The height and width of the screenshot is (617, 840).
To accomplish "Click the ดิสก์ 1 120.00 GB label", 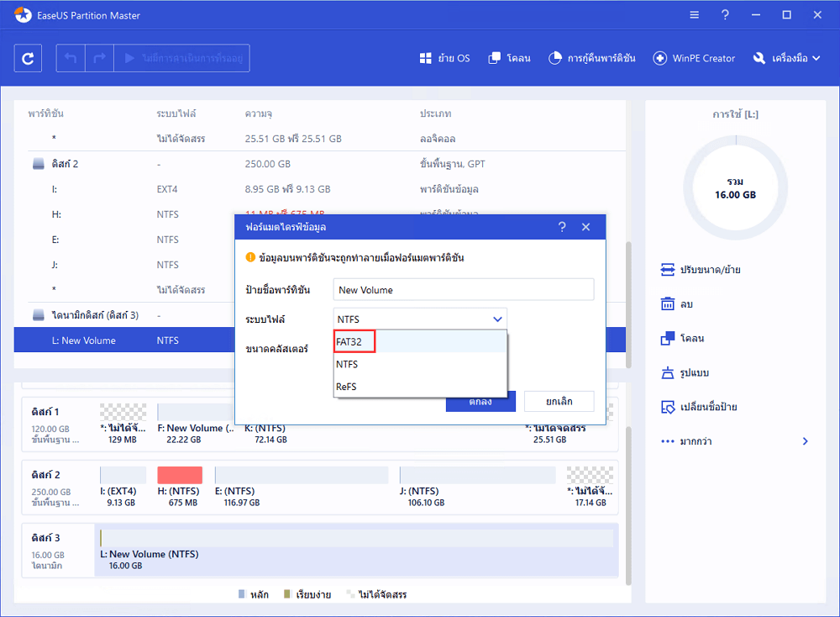I will click(x=55, y=425).
